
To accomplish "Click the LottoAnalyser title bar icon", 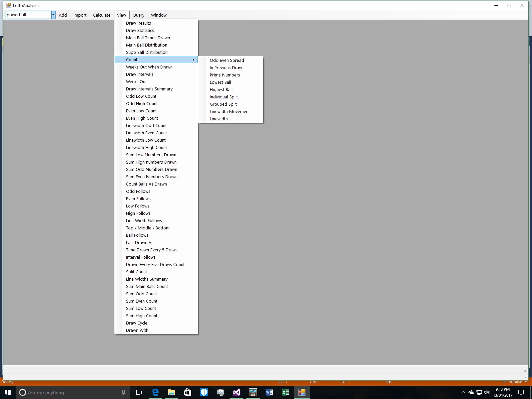I will tap(9, 5).
